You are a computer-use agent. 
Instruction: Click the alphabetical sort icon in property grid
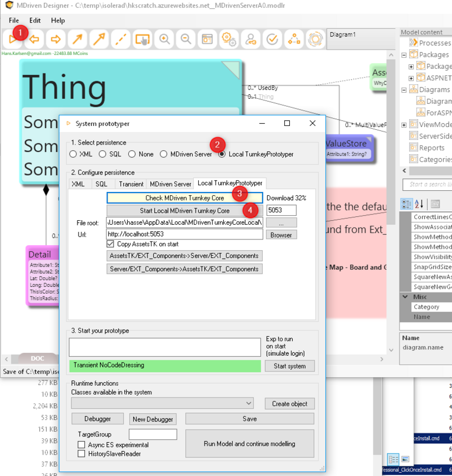[419, 204]
